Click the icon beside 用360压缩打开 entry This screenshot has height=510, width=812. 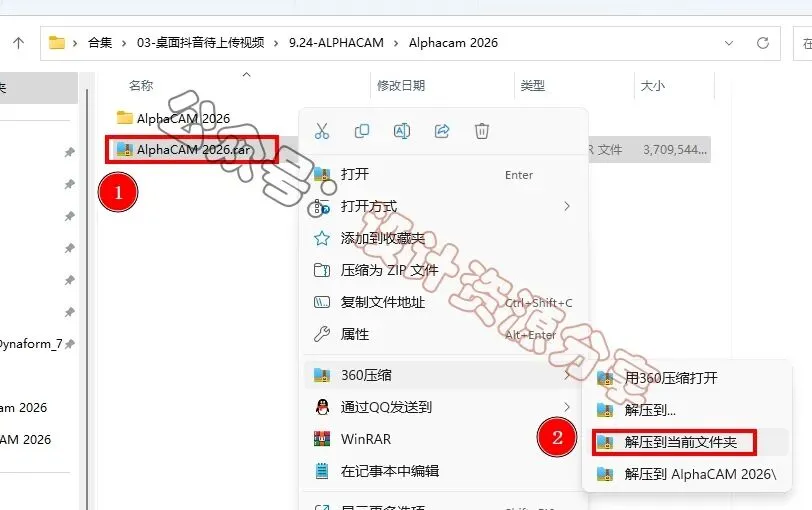[605, 378]
